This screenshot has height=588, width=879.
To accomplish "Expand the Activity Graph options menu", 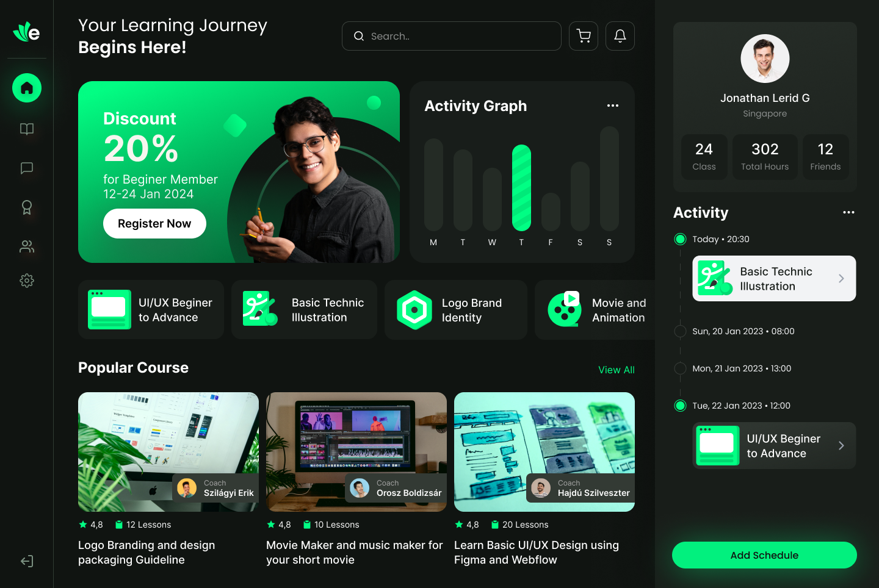I will tap(612, 106).
